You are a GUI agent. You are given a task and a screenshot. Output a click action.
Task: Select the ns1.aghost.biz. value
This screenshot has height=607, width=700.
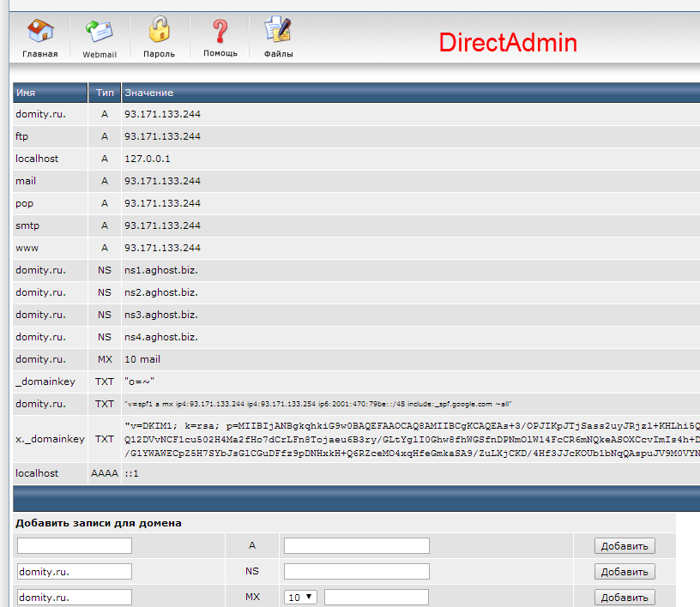pyautogui.click(x=161, y=270)
